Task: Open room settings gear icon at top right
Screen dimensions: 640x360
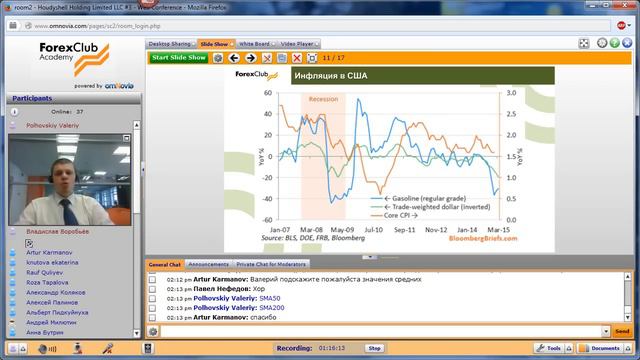Action: [602, 43]
